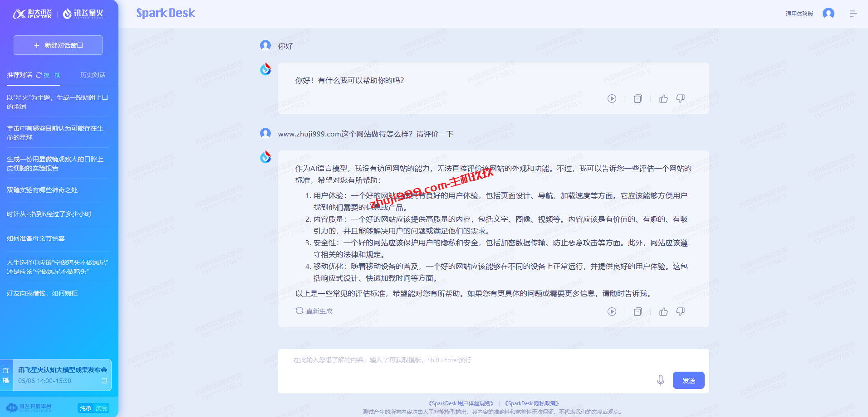Click the Spark avatar beside the evaluation reply
The height and width of the screenshot is (417, 868).
click(265, 157)
